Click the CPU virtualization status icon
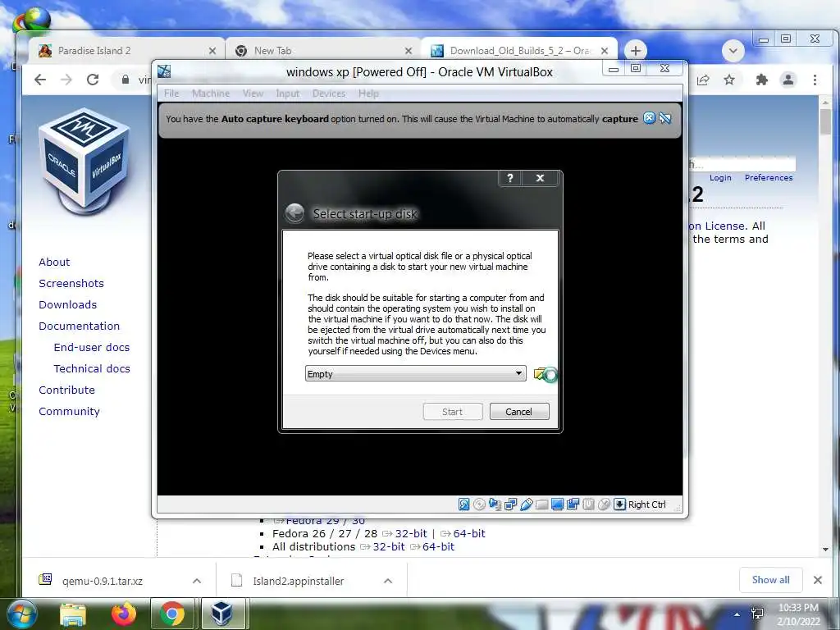 (x=588, y=504)
